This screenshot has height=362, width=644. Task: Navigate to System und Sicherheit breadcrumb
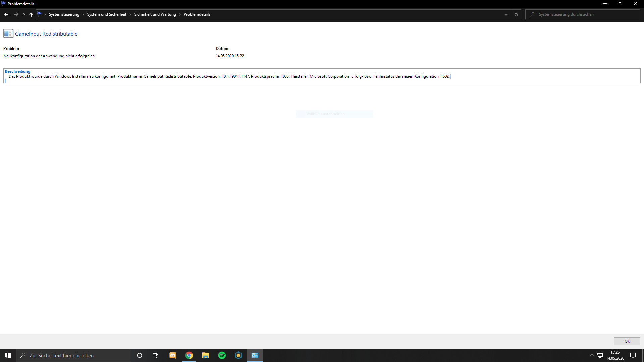coord(107,14)
